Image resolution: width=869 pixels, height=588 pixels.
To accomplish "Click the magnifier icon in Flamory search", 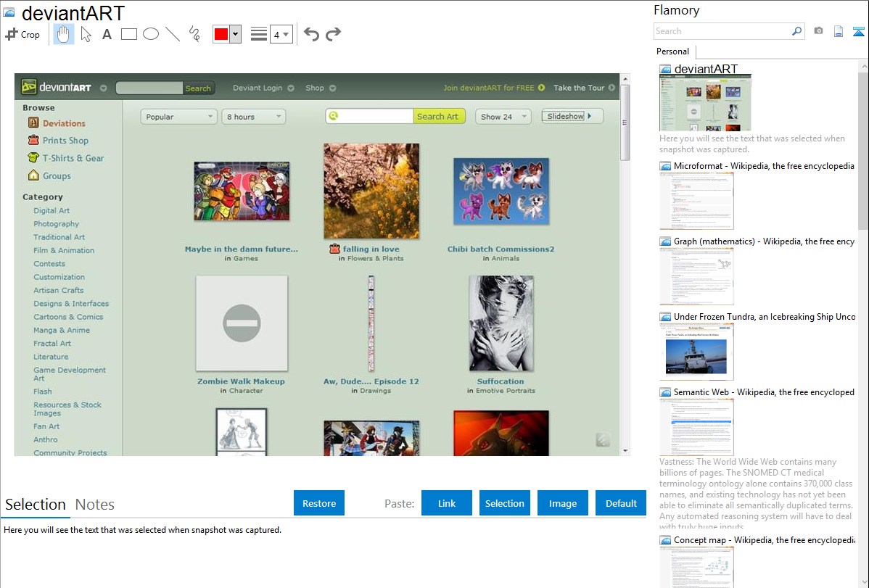I will click(x=797, y=31).
